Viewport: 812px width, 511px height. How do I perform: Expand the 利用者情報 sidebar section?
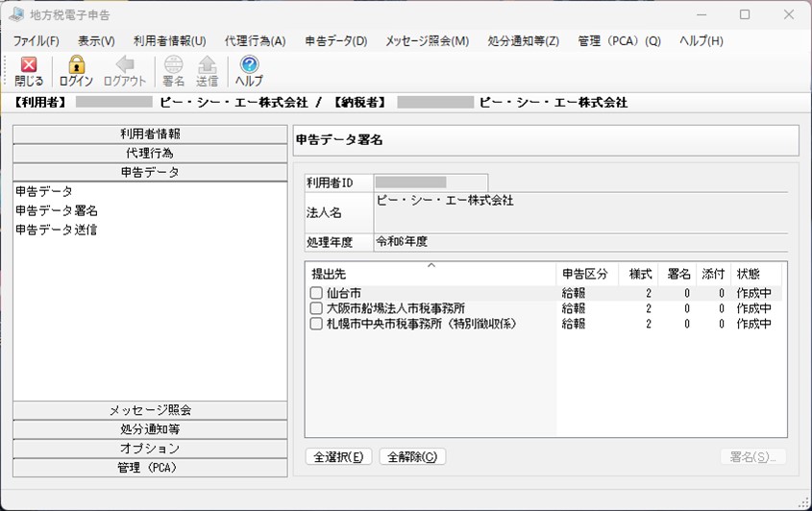[x=150, y=134]
